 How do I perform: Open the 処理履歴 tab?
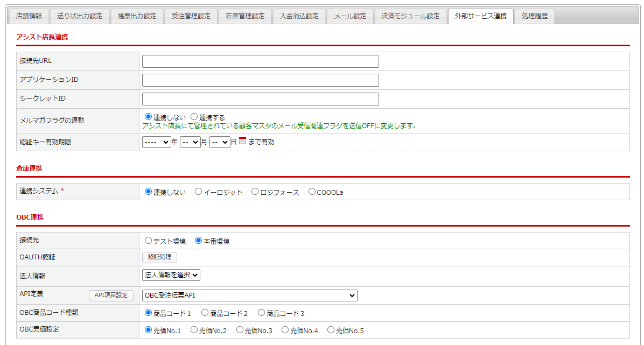(x=534, y=16)
